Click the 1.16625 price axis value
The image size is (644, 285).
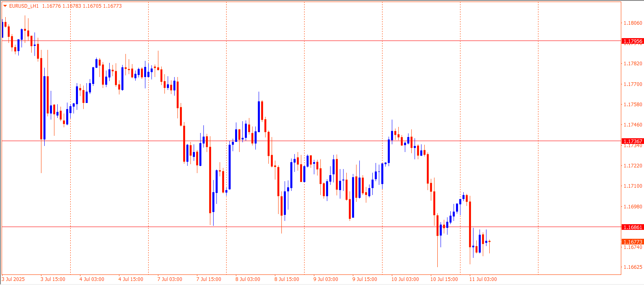point(633,267)
